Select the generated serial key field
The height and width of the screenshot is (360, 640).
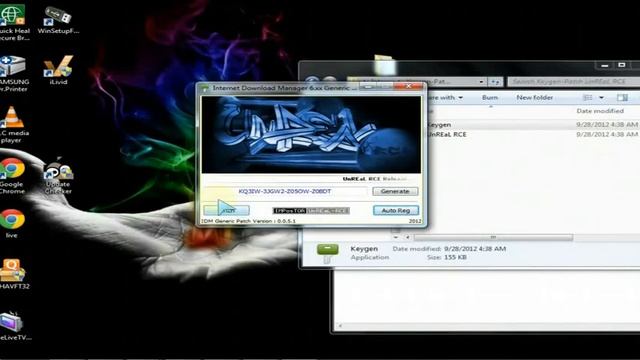[x=284, y=191]
